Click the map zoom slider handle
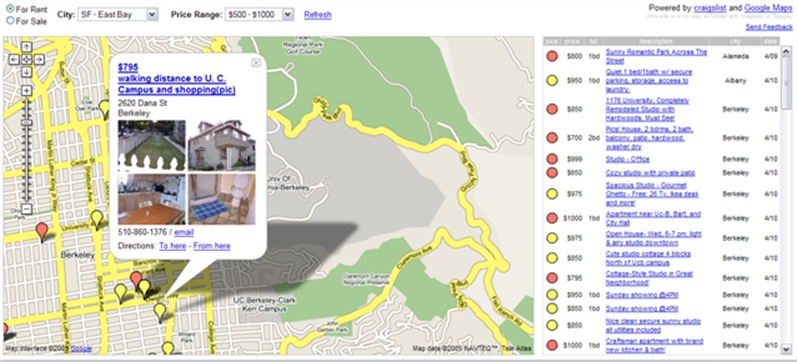797x362 pixels. tap(27, 123)
